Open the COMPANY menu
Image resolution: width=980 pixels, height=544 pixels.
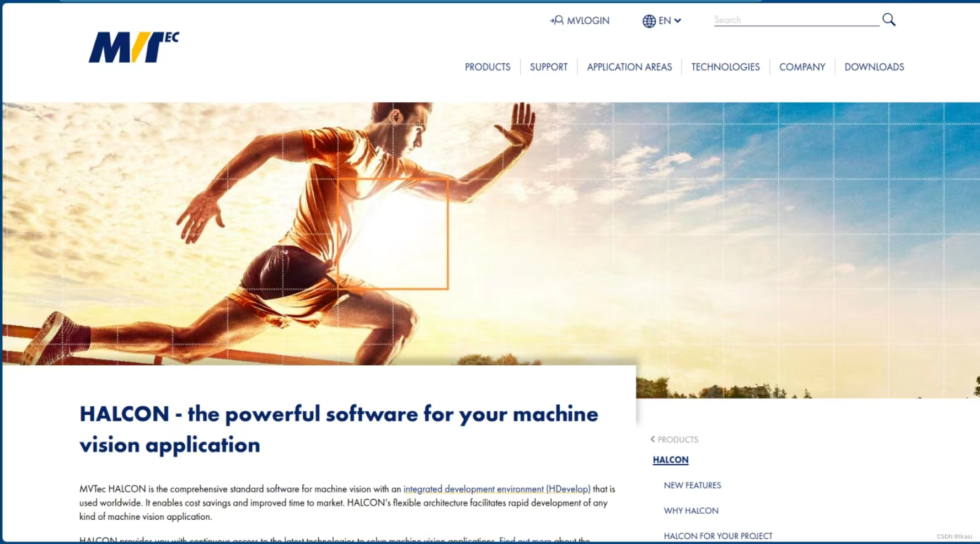(802, 67)
